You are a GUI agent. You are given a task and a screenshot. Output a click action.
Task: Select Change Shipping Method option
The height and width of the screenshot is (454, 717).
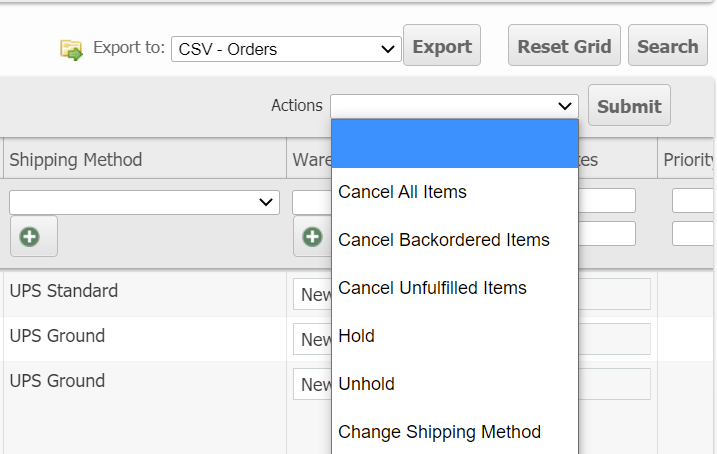coord(439,432)
